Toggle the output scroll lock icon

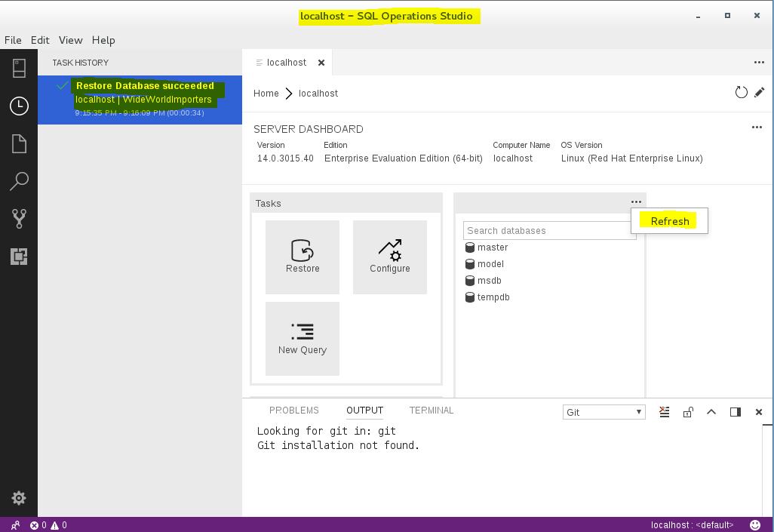688,412
